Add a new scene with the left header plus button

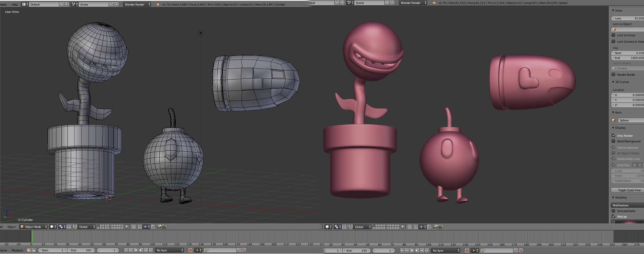click(111, 4)
